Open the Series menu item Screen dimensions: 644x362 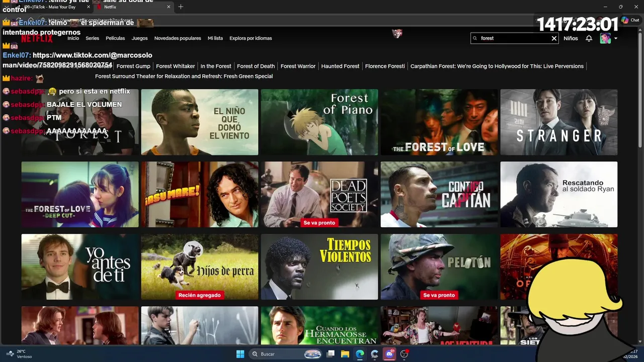tap(92, 38)
